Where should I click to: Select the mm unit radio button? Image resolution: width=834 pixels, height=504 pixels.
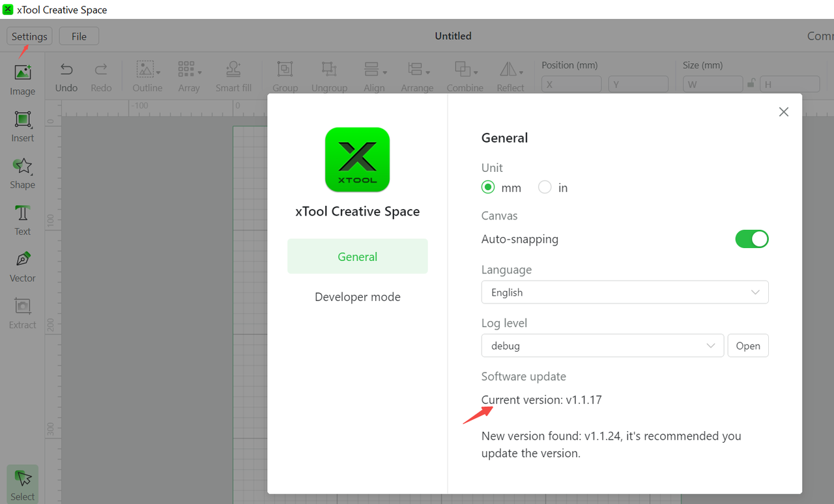coord(488,188)
